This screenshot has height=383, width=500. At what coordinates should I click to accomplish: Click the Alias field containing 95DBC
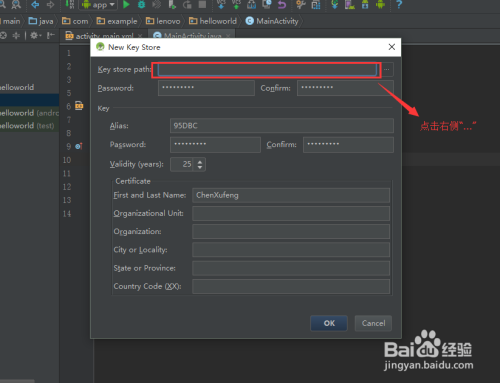pyautogui.click(x=282, y=126)
